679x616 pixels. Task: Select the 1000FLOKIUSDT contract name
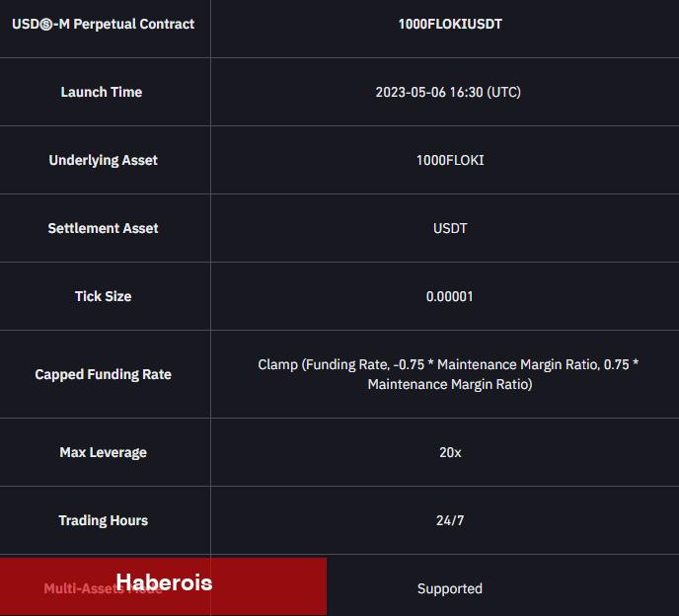pyautogui.click(x=450, y=24)
